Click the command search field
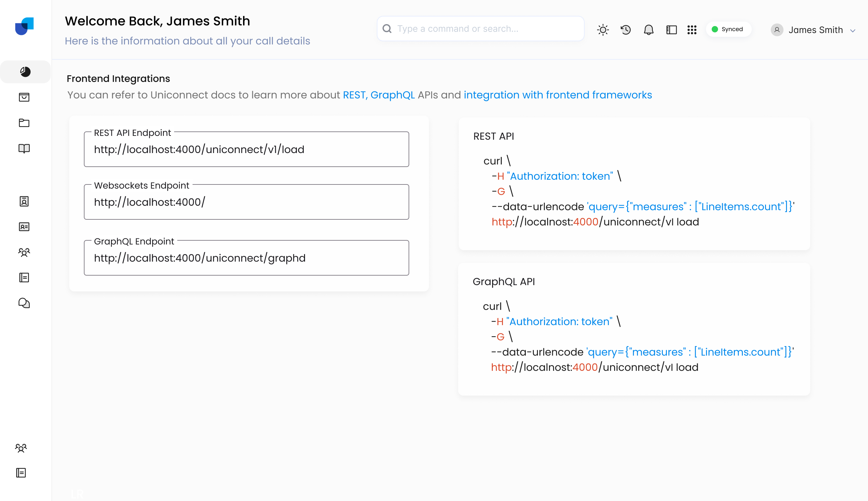The height and width of the screenshot is (501, 868). pyautogui.click(x=480, y=29)
